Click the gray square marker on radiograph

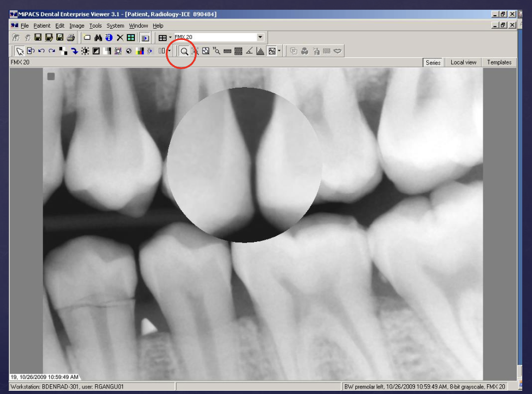click(51, 77)
